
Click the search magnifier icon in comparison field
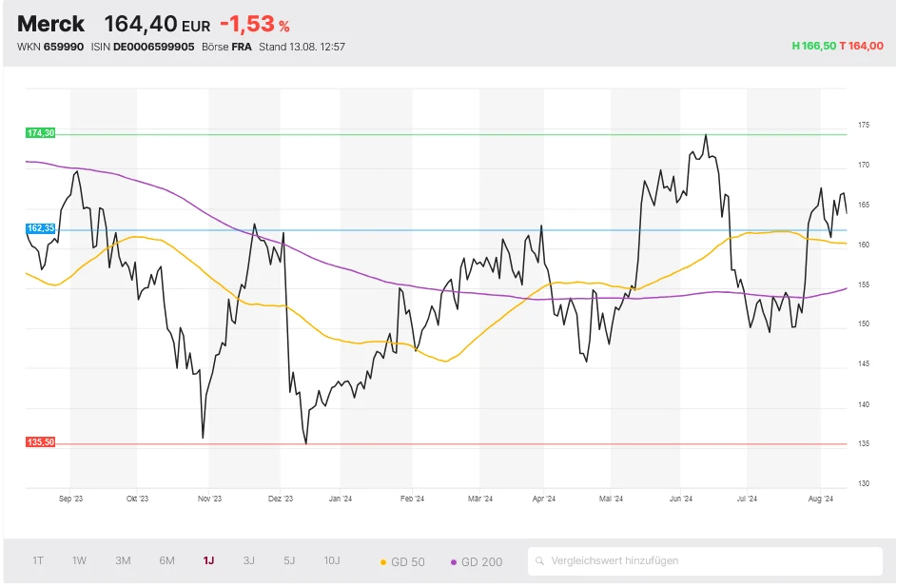click(x=541, y=560)
